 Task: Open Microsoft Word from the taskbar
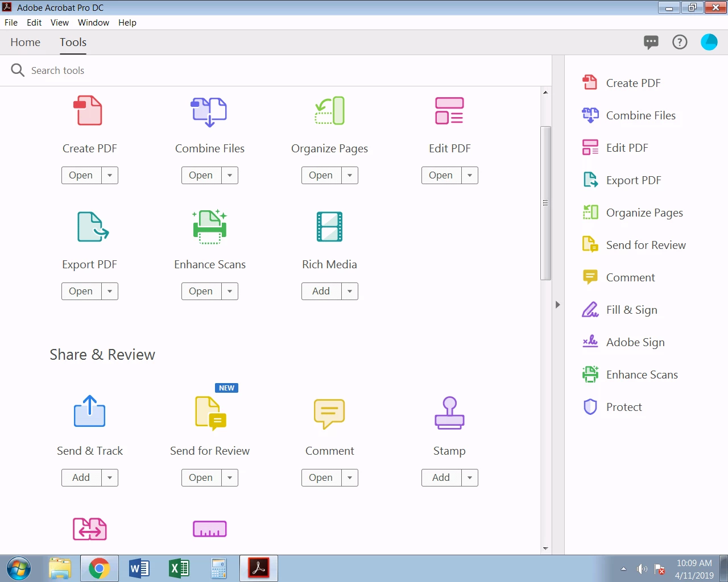coord(139,568)
